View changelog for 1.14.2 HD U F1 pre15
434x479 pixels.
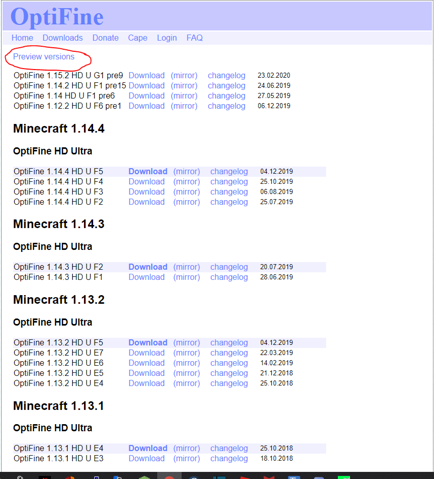tap(226, 86)
